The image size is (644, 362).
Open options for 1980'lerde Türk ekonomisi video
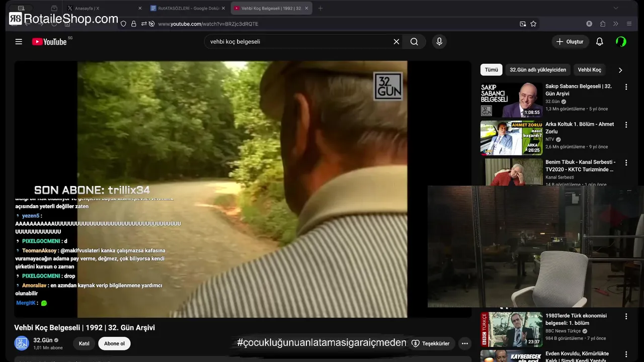pos(626,317)
